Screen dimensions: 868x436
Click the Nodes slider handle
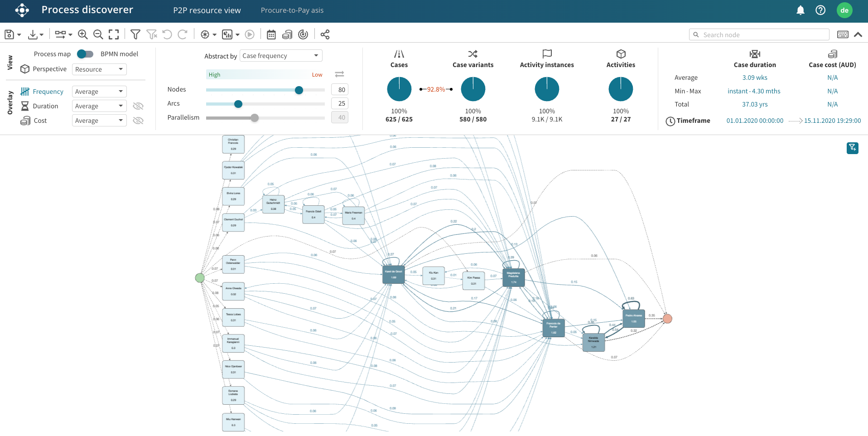(299, 90)
